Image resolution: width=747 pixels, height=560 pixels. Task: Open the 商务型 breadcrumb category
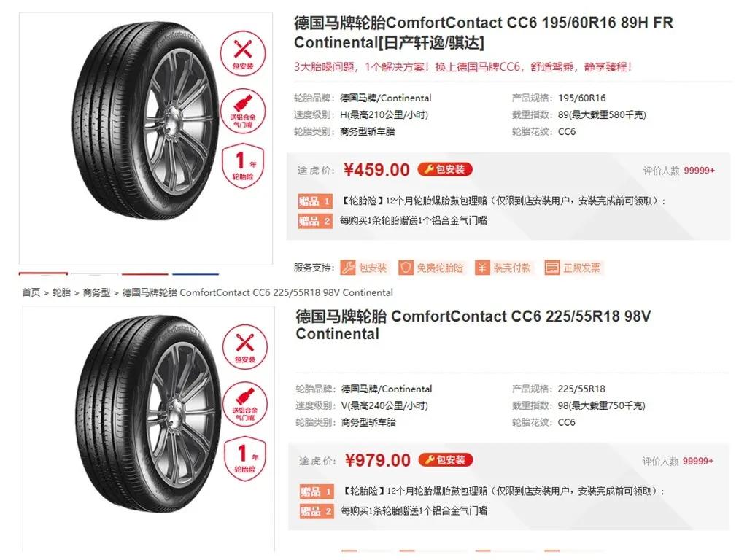pos(95,292)
